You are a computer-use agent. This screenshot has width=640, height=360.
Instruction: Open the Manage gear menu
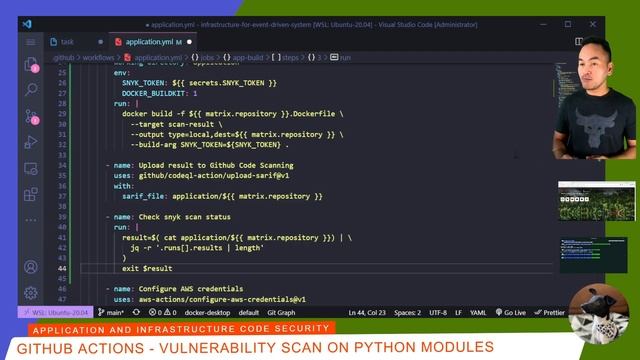[31, 293]
